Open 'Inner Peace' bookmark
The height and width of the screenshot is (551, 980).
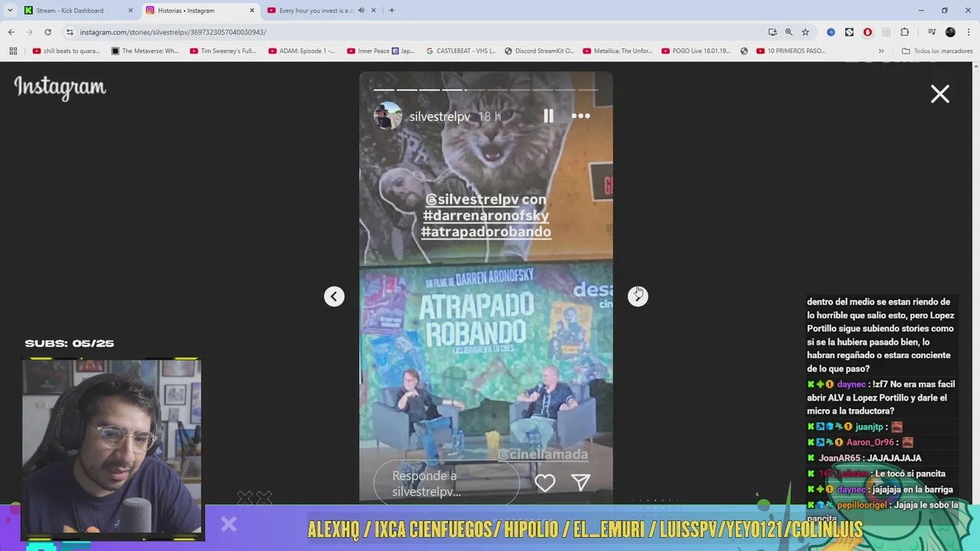coord(381,51)
